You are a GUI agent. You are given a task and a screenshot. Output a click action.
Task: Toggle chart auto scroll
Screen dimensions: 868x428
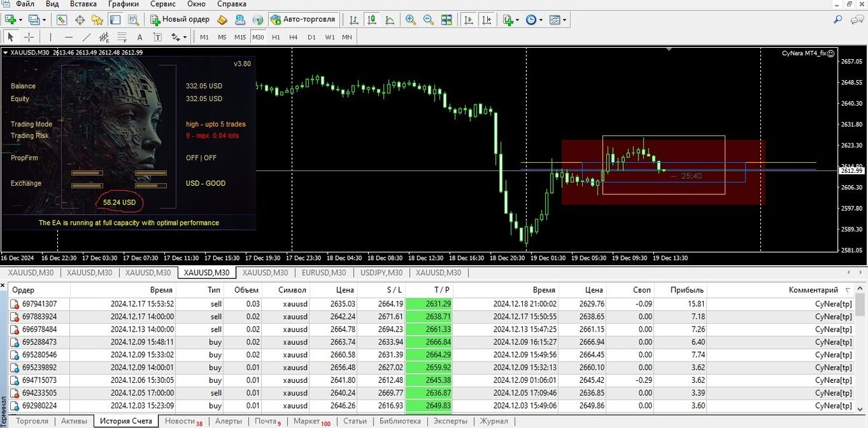click(x=469, y=20)
